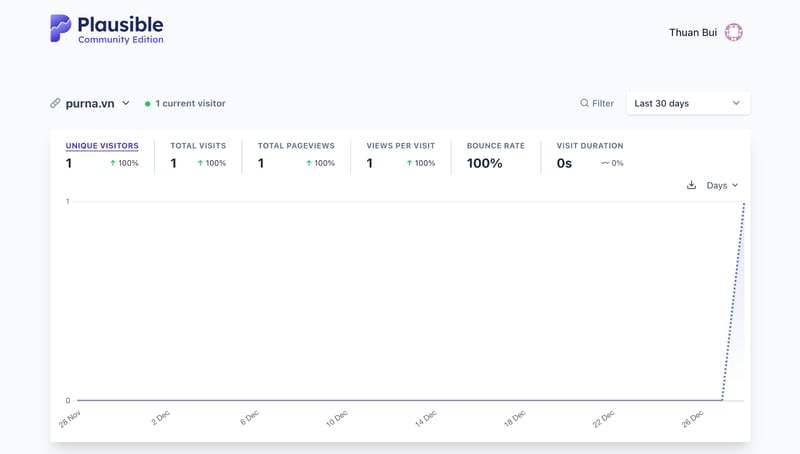Click the Thuan Bui user name
The height and width of the screenshot is (454, 800).
[x=692, y=32]
